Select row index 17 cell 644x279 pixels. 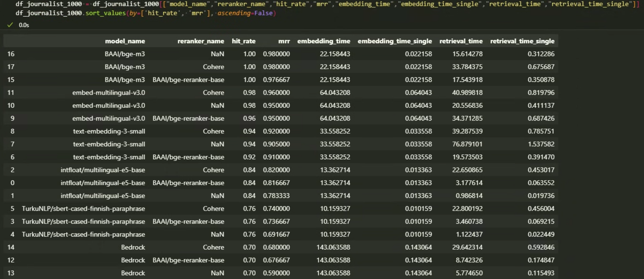click(x=11, y=67)
